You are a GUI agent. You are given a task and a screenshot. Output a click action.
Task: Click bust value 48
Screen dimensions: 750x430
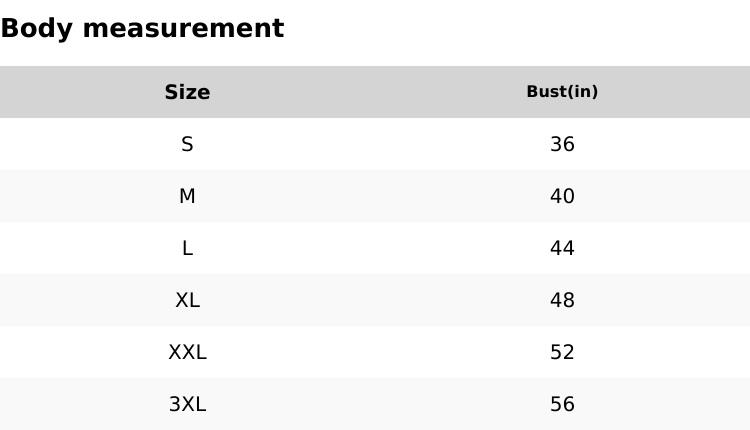562,300
